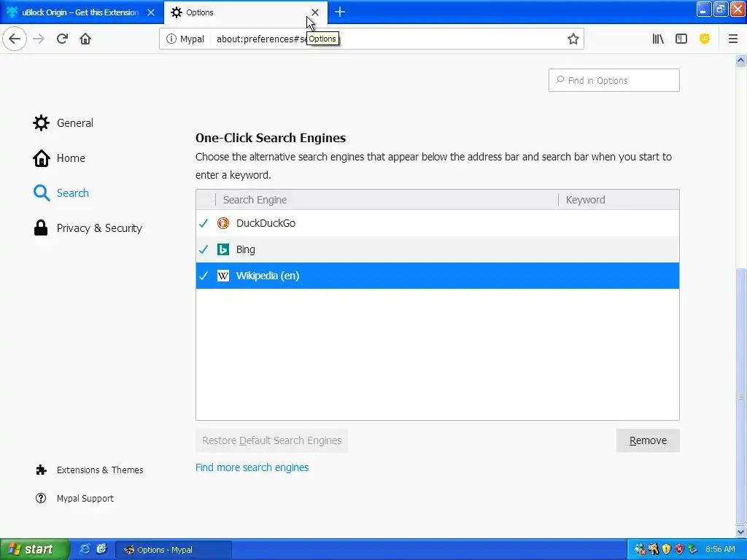This screenshot has height=560, width=747.
Task: Activate Options - Mypal taskbar button
Action: pyautogui.click(x=174, y=550)
